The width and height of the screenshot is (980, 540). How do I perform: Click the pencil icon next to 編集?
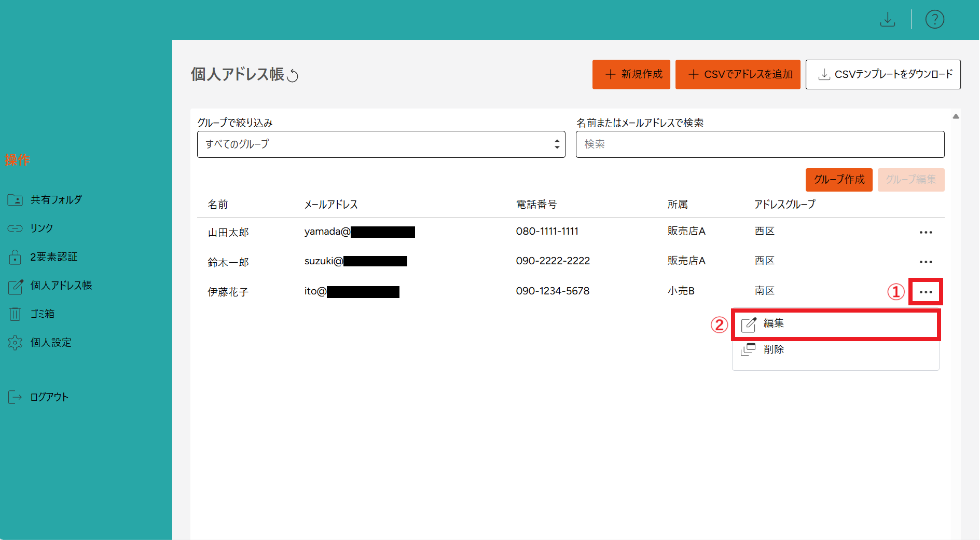(x=749, y=325)
